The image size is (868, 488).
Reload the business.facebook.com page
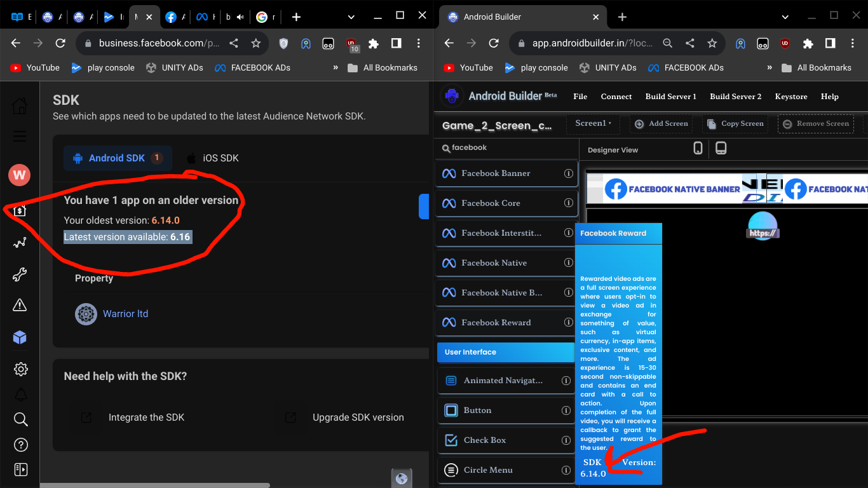coord(60,43)
